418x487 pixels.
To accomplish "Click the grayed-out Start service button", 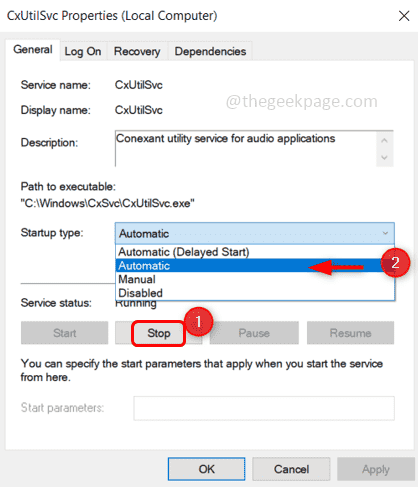I will tap(65, 333).
